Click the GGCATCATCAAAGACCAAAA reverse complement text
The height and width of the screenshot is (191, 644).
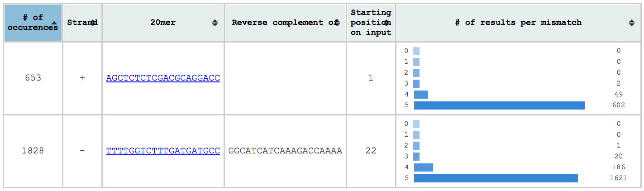pyautogui.click(x=285, y=151)
